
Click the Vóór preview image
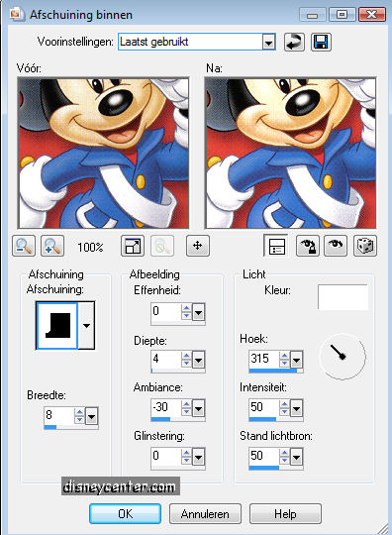(x=104, y=153)
